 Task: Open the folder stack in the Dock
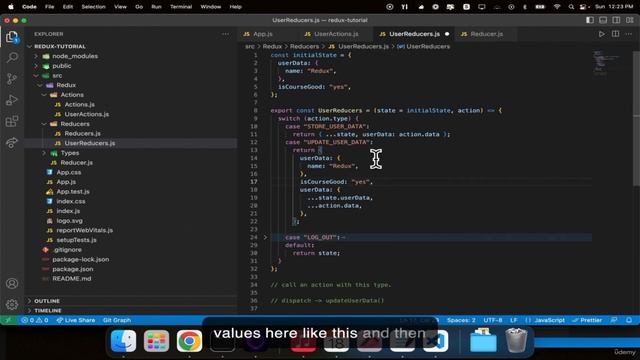tap(483, 340)
